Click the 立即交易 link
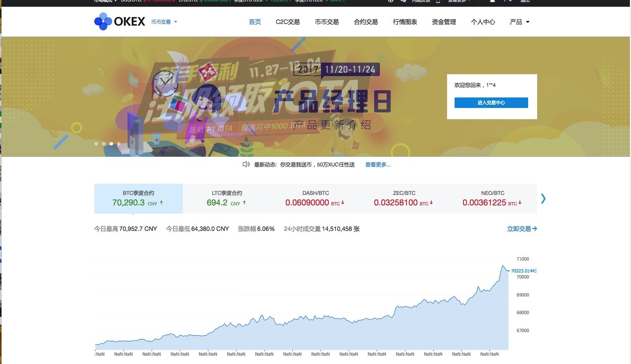The image size is (631, 364). tap(522, 229)
